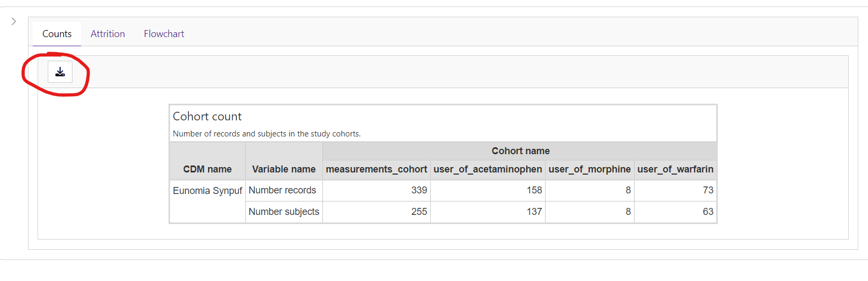
Task: Click the user_of_warfarin column header
Action: [675, 169]
